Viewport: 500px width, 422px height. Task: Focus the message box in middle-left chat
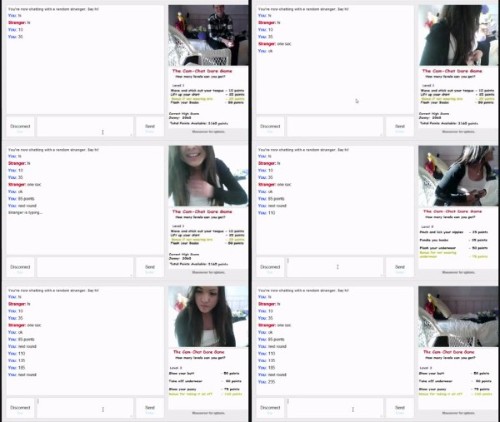(x=85, y=267)
